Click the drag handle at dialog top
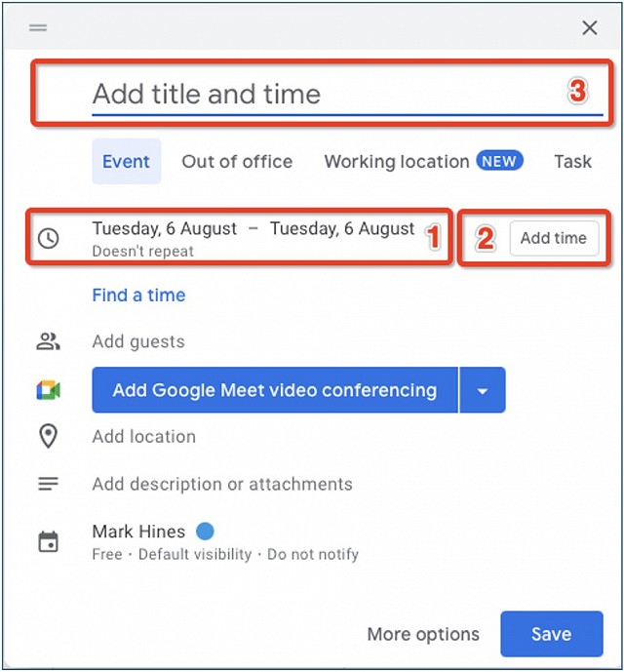This screenshot has width=624, height=672. 38,27
